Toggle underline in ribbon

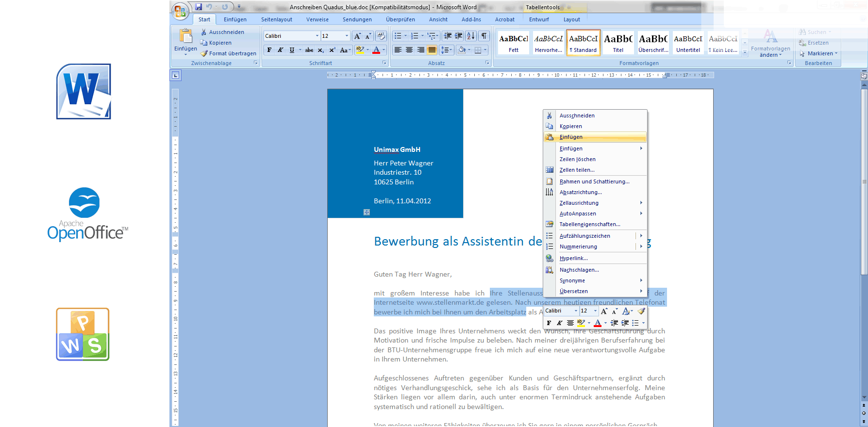[292, 50]
